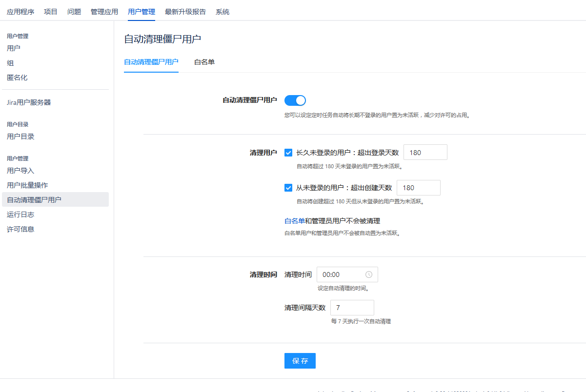Click the 超出创建天数 input field
This screenshot has width=586, height=392.
tap(418, 188)
